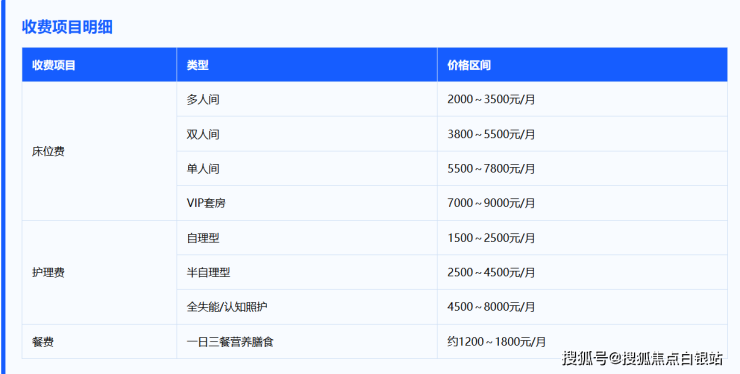Viewport: 740px width, 374px height.
Task: Click the price 1500～2500元/月
Action: (x=491, y=238)
